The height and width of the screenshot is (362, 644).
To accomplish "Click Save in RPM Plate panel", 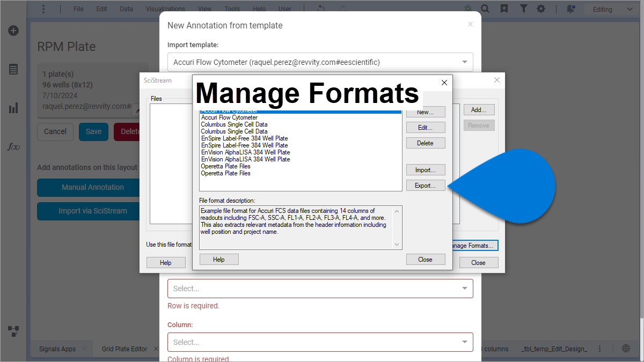I will [94, 131].
